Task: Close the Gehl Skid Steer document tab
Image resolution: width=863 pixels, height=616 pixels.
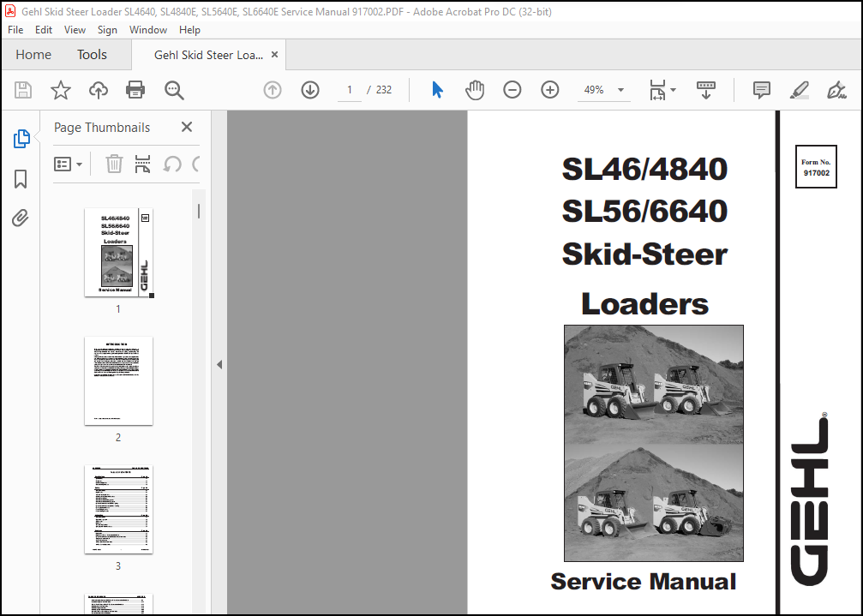Action: pyautogui.click(x=274, y=55)
